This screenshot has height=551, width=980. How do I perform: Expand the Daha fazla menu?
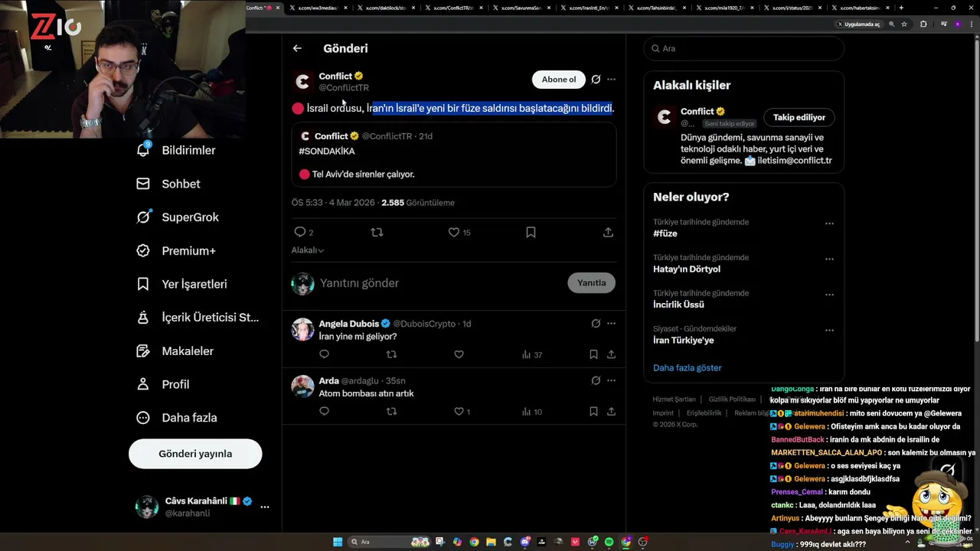pos(176,418)
